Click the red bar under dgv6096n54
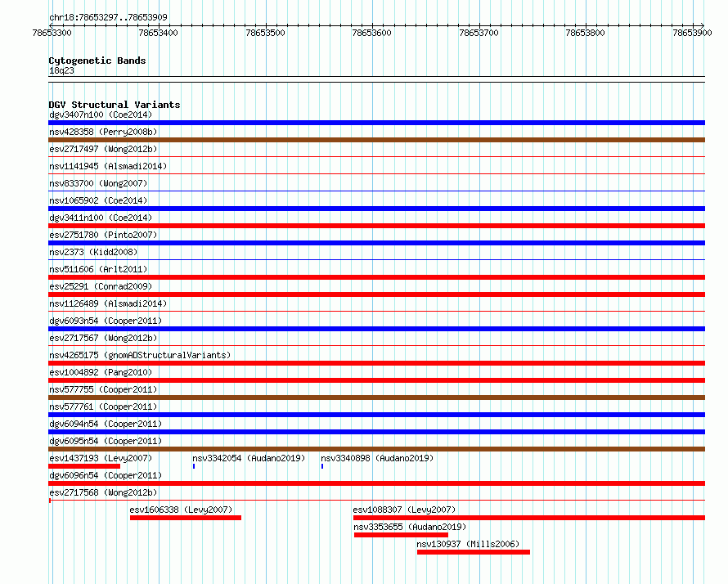This screenshot has height=584, width=728. coord(376,483)
